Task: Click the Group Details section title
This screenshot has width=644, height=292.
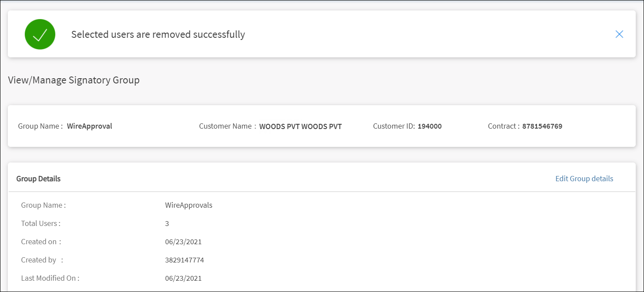Action: pyautogui.click(x=38, y=179)
